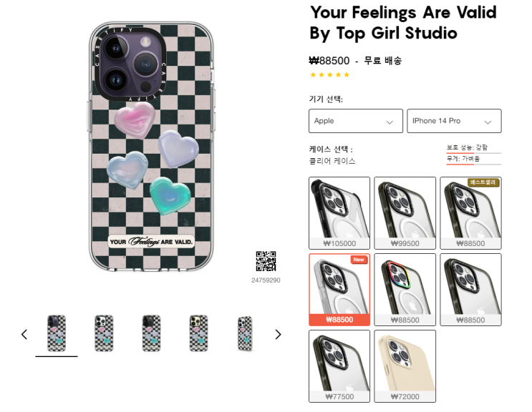
Task: Select the ₩77500 case option
Action: [339, 366]
